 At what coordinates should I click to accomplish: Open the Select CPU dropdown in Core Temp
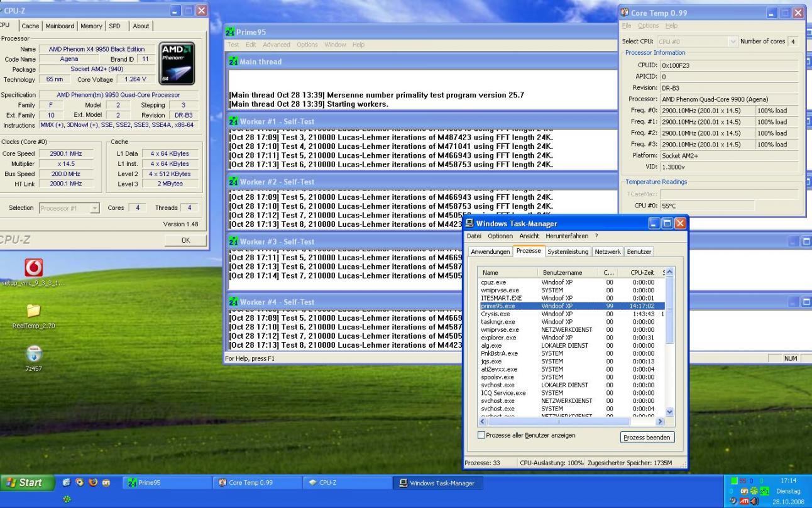pos(733,41)
